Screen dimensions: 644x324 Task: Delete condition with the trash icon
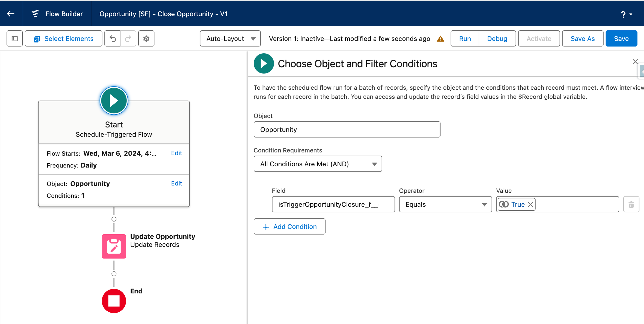[x=631, y=204]
